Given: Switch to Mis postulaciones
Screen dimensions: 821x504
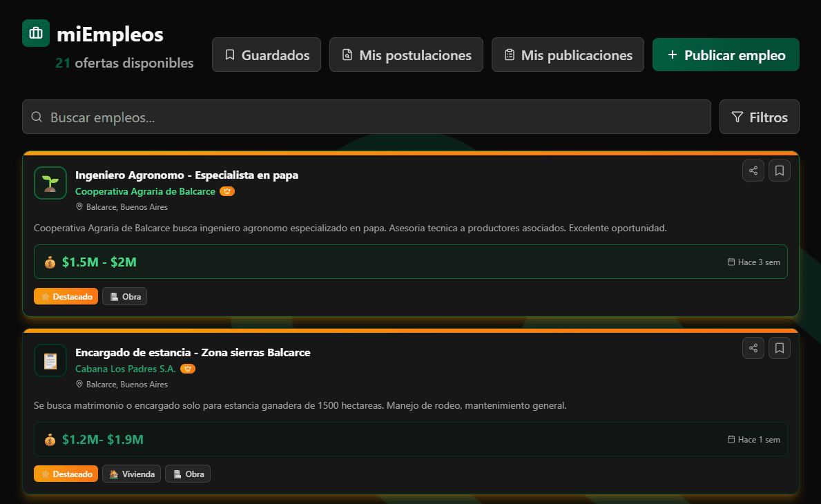Looking at the screenshot, I should click(x=406, y=54).
